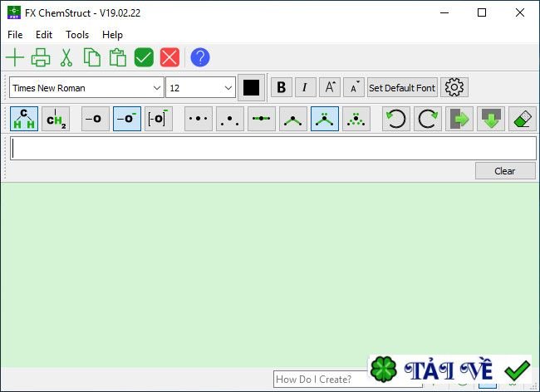Focus the formula text input field
This screenshot has width=540, height=392.
click(x=273, y=149)
